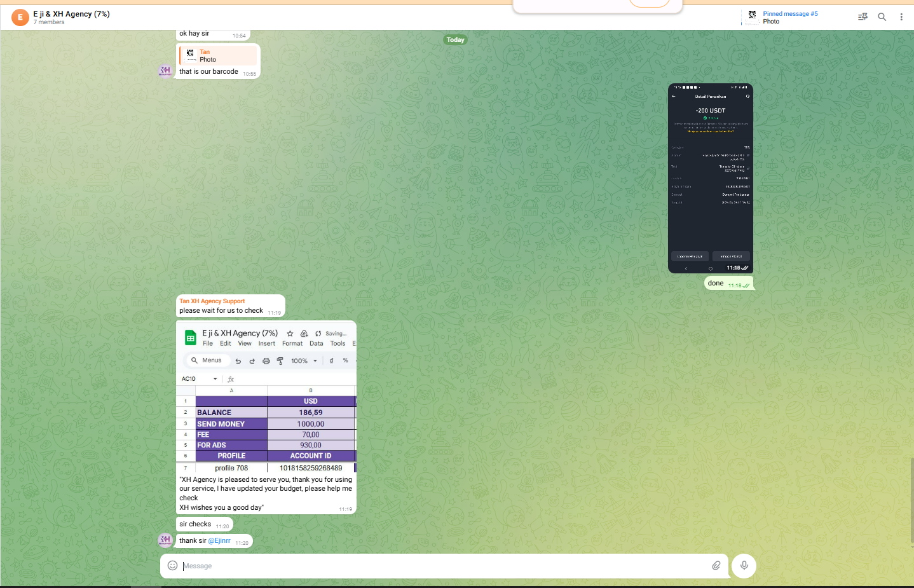Start voice recording with microphone button

(744, 566)
